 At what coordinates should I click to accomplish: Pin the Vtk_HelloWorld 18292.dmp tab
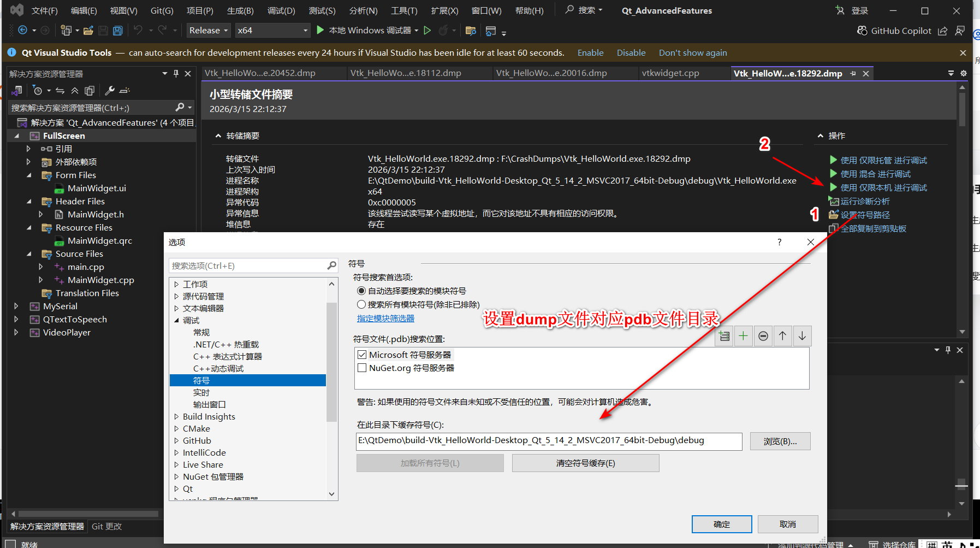pos(853,73)
